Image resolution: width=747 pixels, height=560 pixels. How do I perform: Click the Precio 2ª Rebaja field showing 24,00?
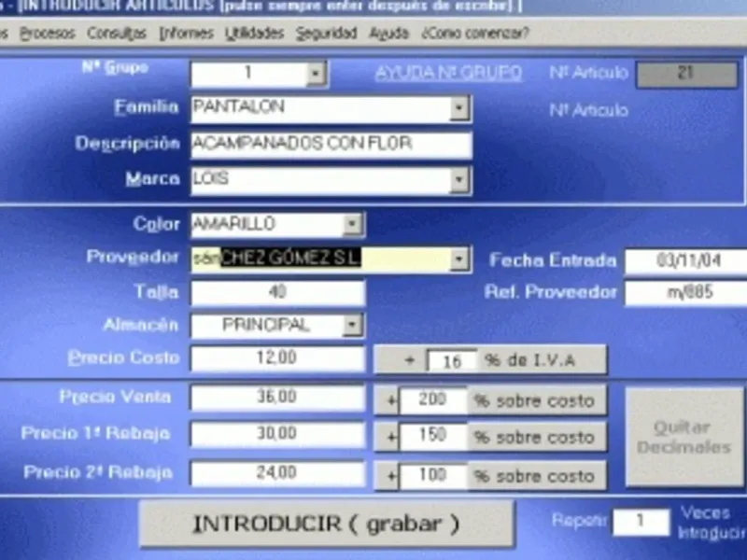pyautogui.click(x=277, y=473)
